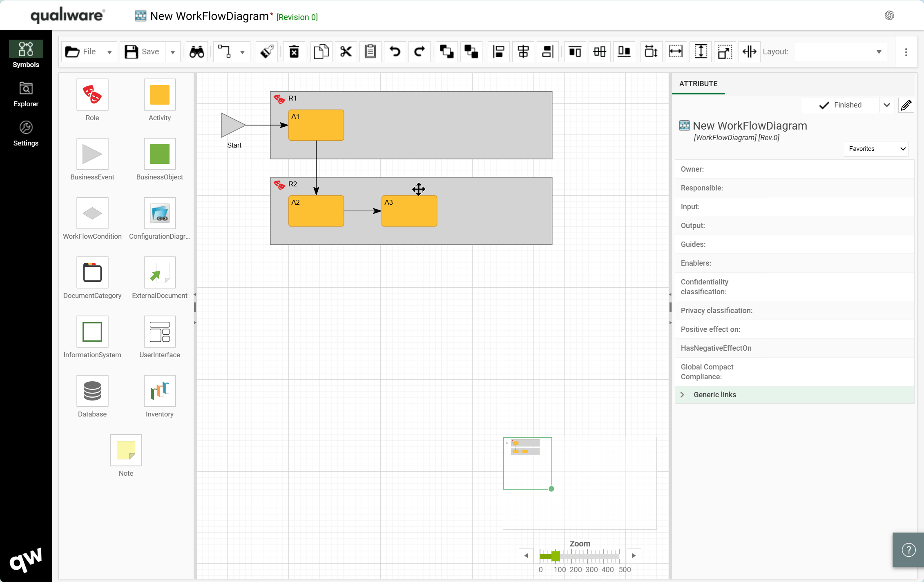The image size is (924, 582).
Task: Select the Note symbol
Action: [x=125, y=450]
